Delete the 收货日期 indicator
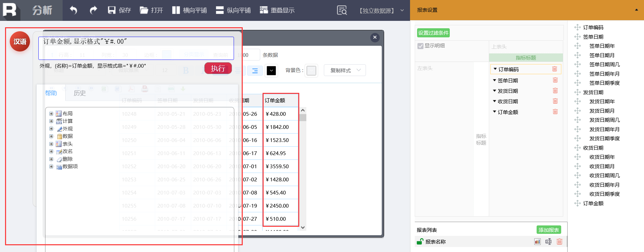The height and width of the screenshot is (252, 644). [555, 101]
